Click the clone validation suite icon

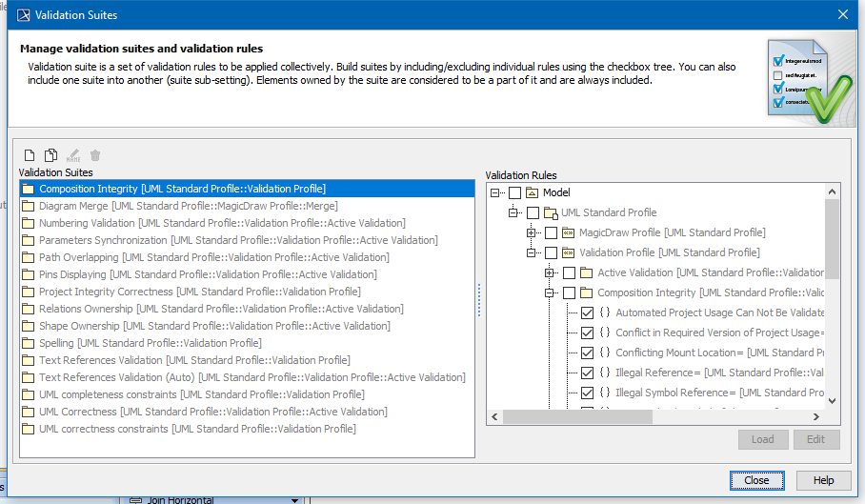[50, 155]
